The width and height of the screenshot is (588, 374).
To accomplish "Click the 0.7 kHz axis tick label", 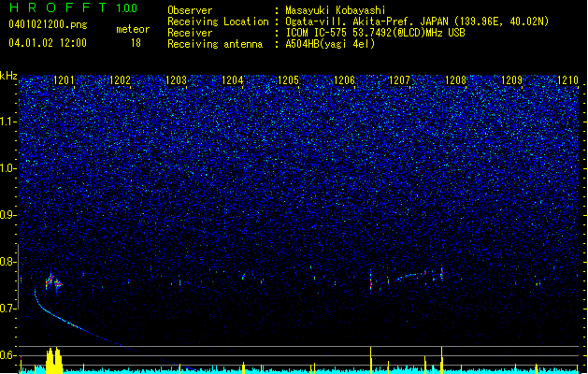I will click(x=8, y=309).
